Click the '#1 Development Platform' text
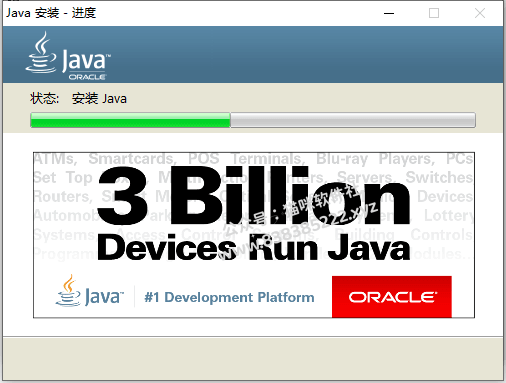This screenshot has width=506, height=383. coord(229,297)
